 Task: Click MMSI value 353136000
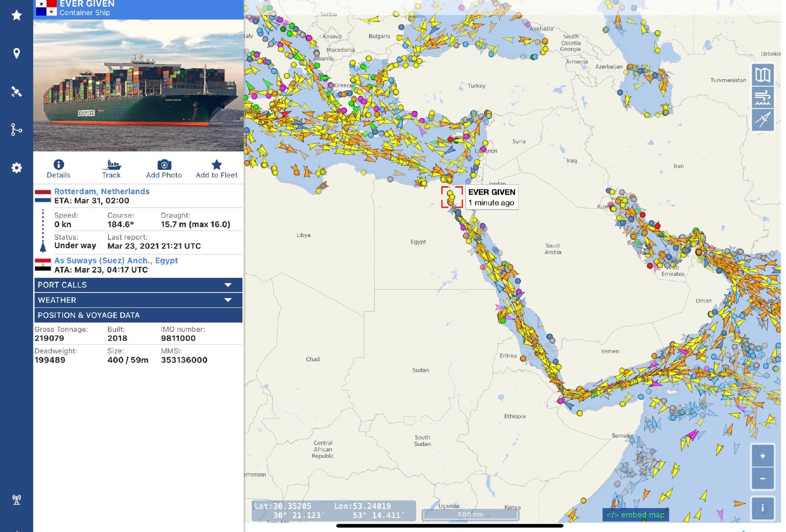coord(184,360)
